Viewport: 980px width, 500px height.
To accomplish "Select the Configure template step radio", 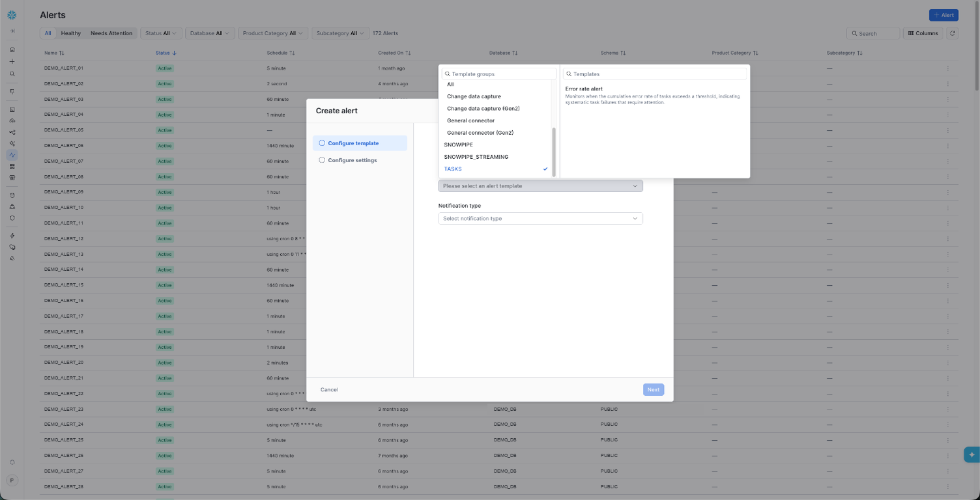I will (x=322, y=143).
